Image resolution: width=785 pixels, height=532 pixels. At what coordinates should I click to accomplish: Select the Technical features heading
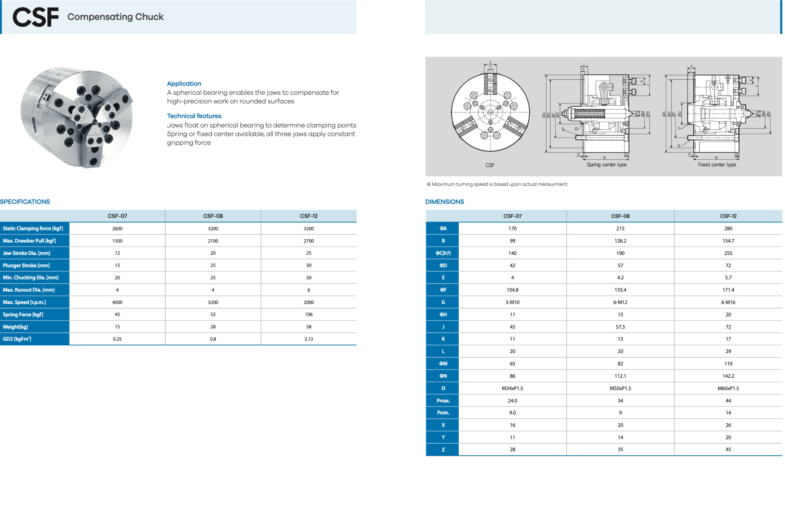pos(194,116)
